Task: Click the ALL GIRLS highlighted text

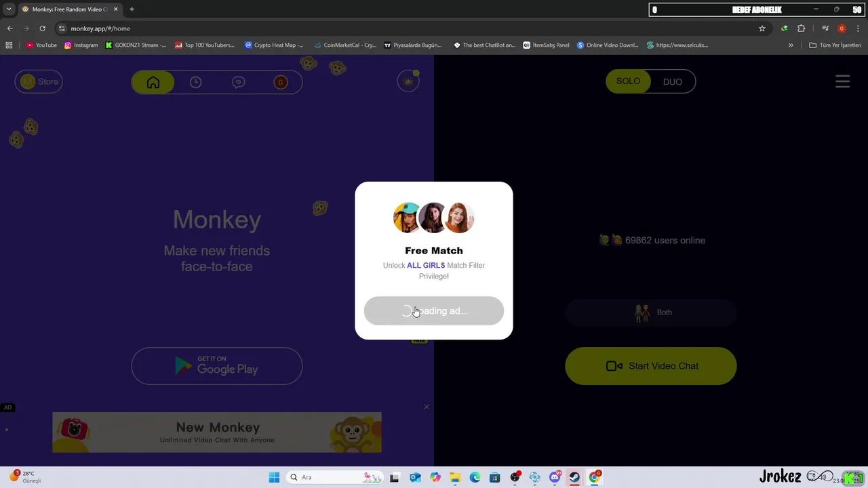Action: coord(426,265)
